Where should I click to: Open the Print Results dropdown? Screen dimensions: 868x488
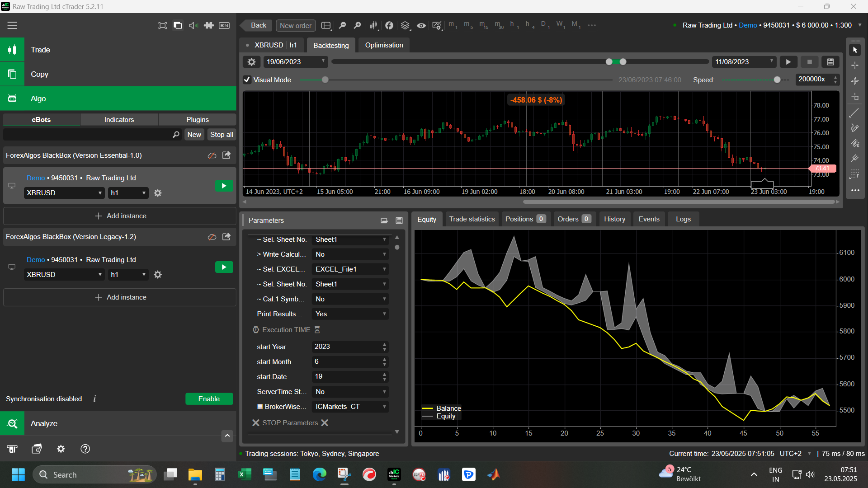coord(350,314)
